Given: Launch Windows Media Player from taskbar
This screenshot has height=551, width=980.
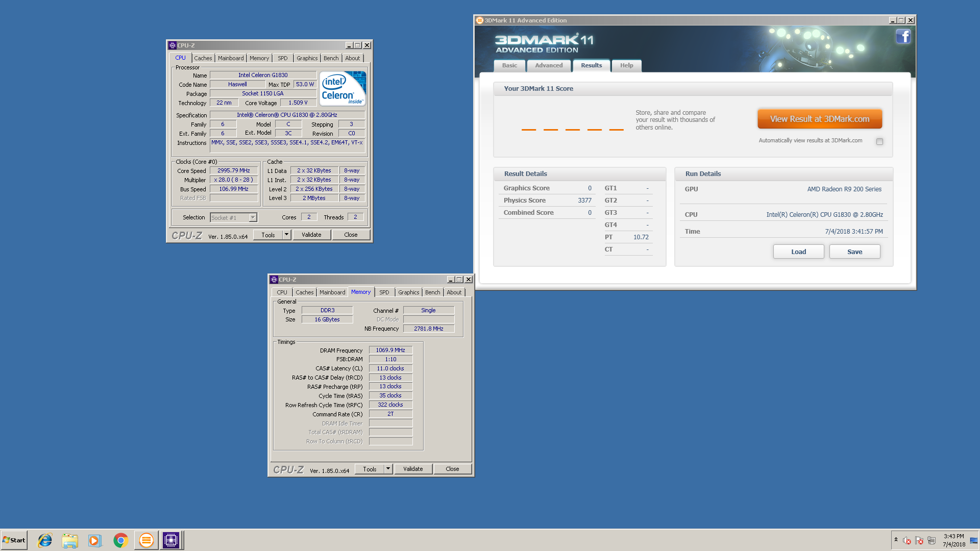Looking at the screenshot, I should tap(95, 540).
